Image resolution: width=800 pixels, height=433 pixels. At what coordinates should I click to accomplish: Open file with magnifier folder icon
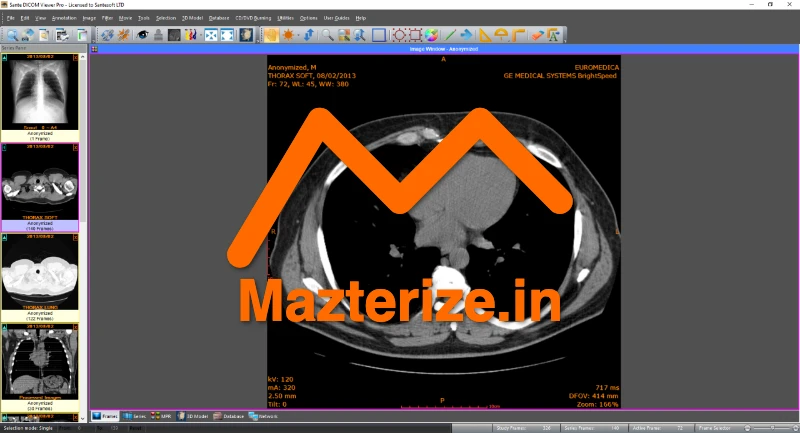pos(12,35)
